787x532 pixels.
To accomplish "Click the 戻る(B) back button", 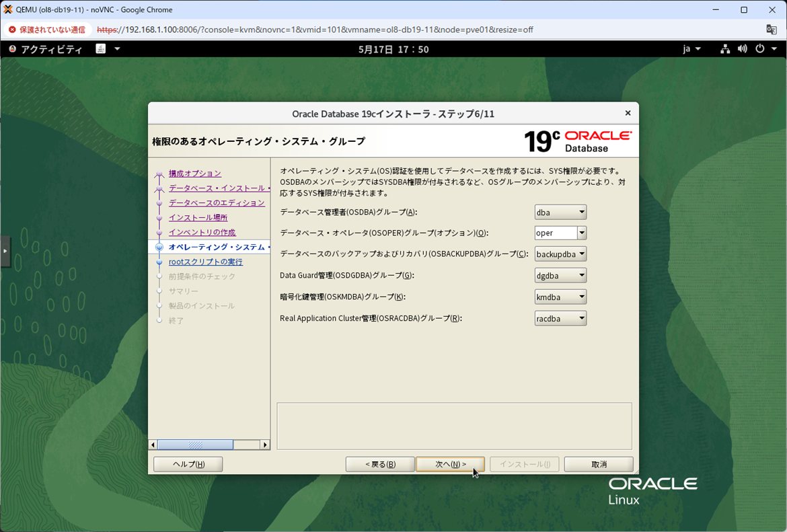I will click(380, 464).
